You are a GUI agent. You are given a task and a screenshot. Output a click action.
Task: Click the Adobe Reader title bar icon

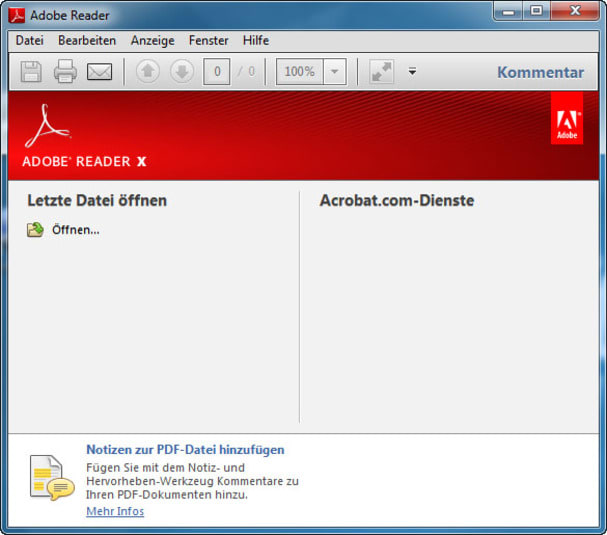[x=17, y=15]
